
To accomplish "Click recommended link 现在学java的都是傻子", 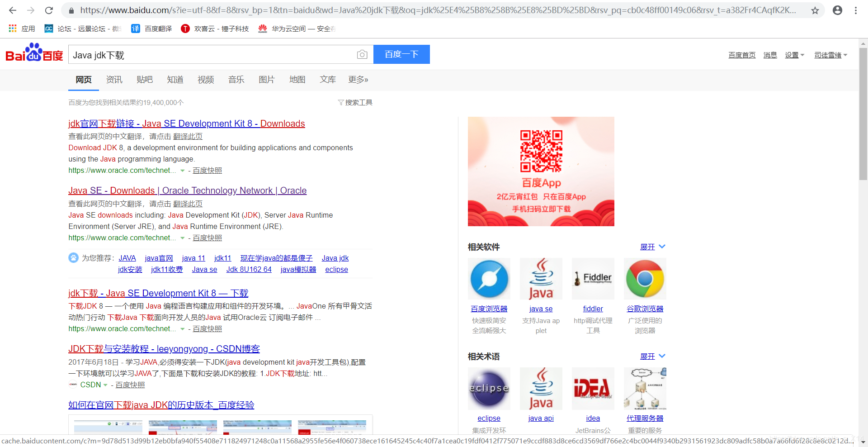I will pos(277,258).
